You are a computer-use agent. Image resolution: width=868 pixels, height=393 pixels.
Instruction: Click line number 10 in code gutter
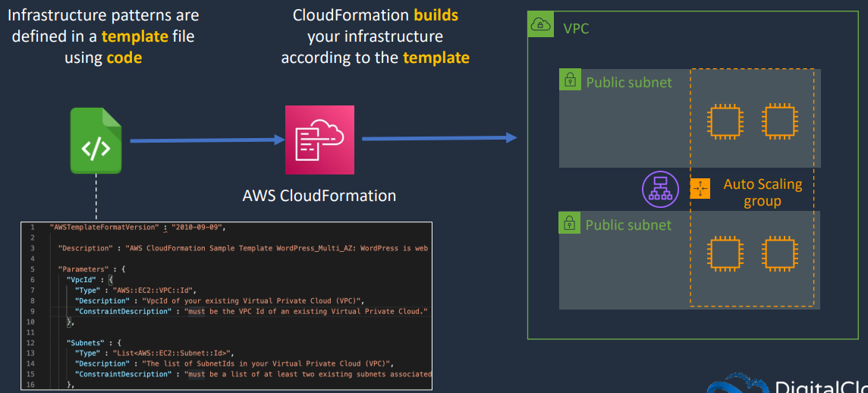pos(31,322)
